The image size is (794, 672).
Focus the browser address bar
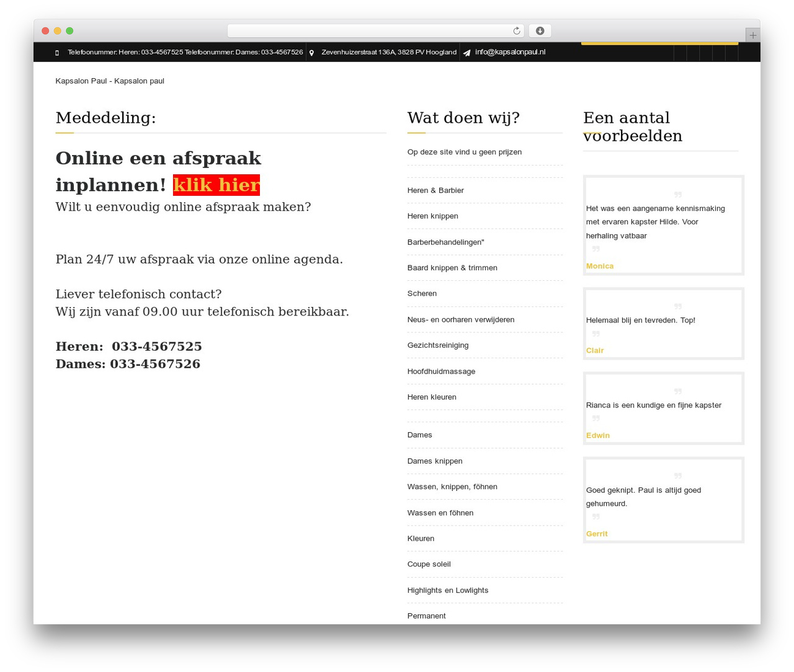point(376,31)
